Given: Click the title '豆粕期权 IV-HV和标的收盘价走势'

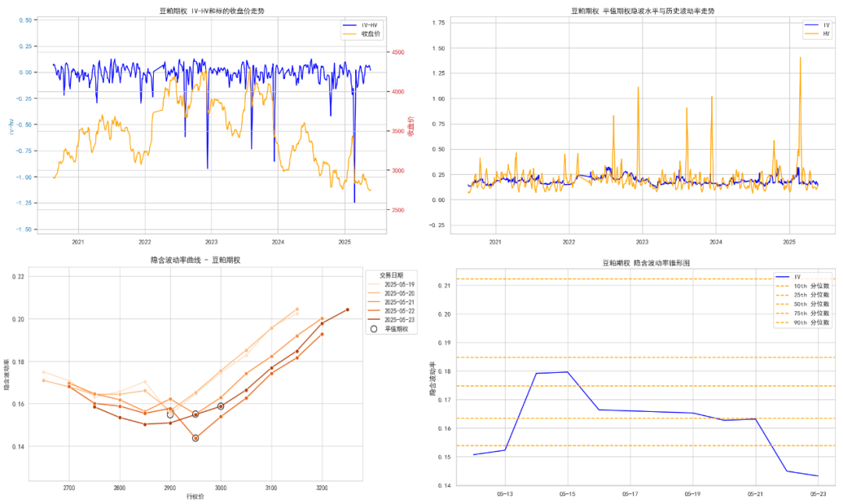Looking at the screenshot, I should 212,11.
